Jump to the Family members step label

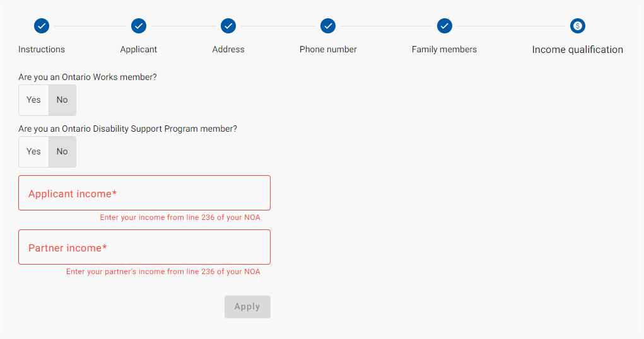pos(444,49)
